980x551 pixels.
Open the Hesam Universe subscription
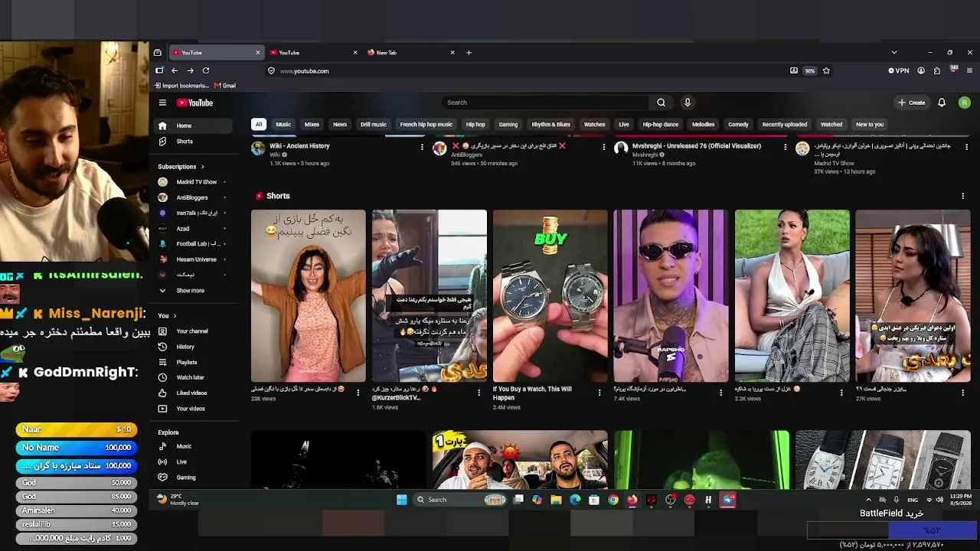click(x=194, y=259)
